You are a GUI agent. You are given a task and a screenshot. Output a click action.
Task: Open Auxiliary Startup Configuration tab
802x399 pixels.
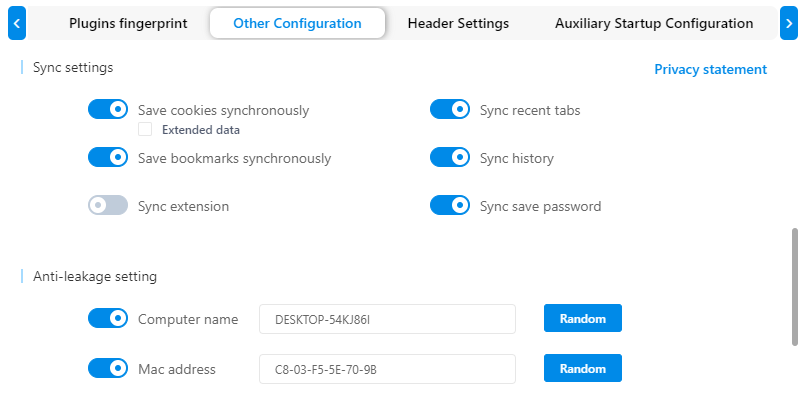654,24
